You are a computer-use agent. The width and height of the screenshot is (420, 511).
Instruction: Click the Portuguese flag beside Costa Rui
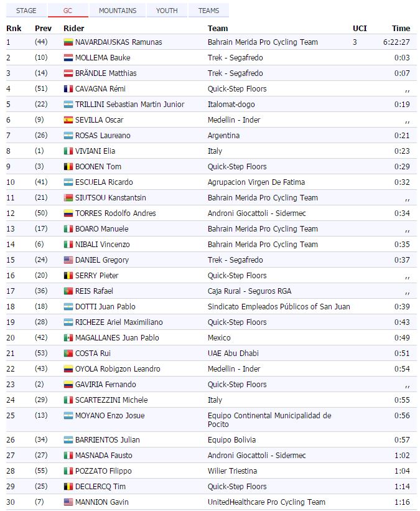click(68, 354)
